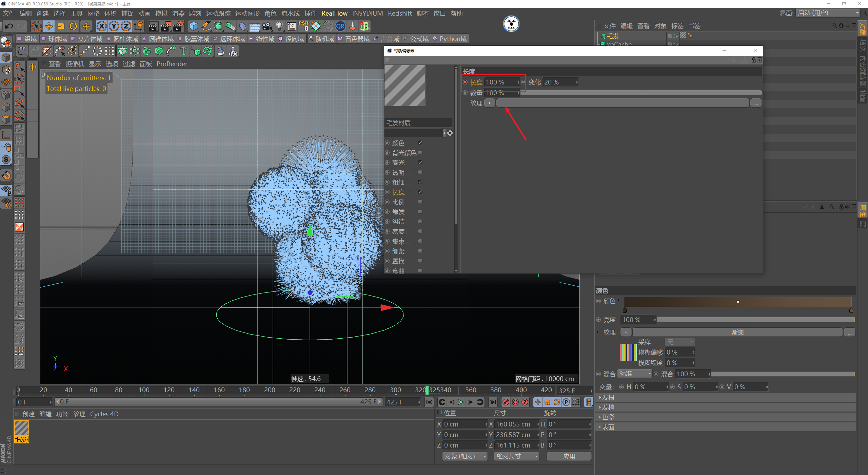Click the 应用 apply button
The image size is (868, 475).
(569, 456)
